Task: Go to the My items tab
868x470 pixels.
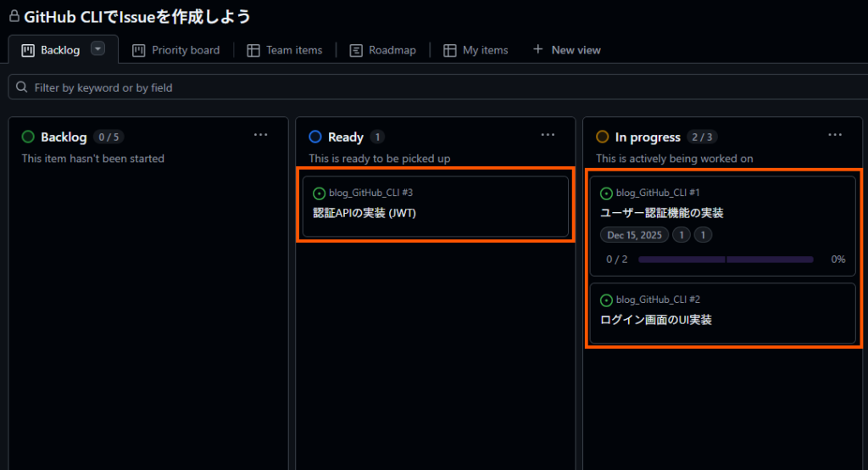Action: click(476, 50)
